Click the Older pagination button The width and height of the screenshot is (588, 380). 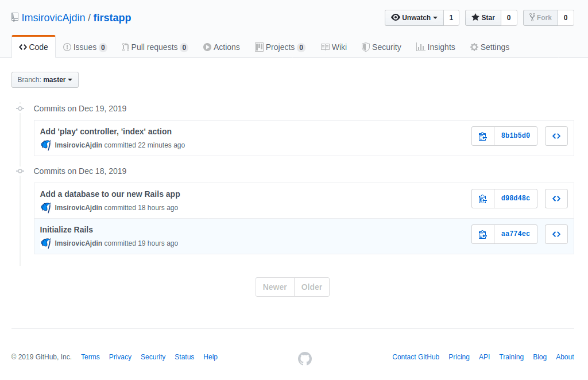click(312, 287)
